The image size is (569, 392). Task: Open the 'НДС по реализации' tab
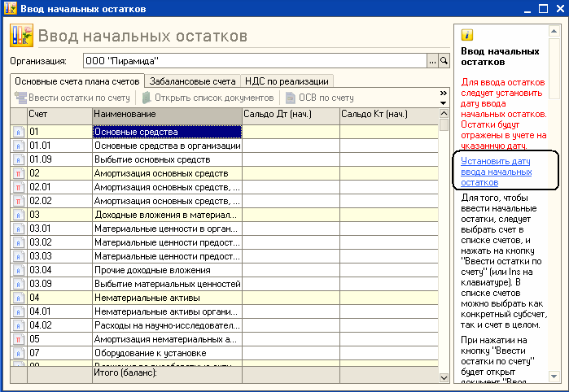coord(287,81)
